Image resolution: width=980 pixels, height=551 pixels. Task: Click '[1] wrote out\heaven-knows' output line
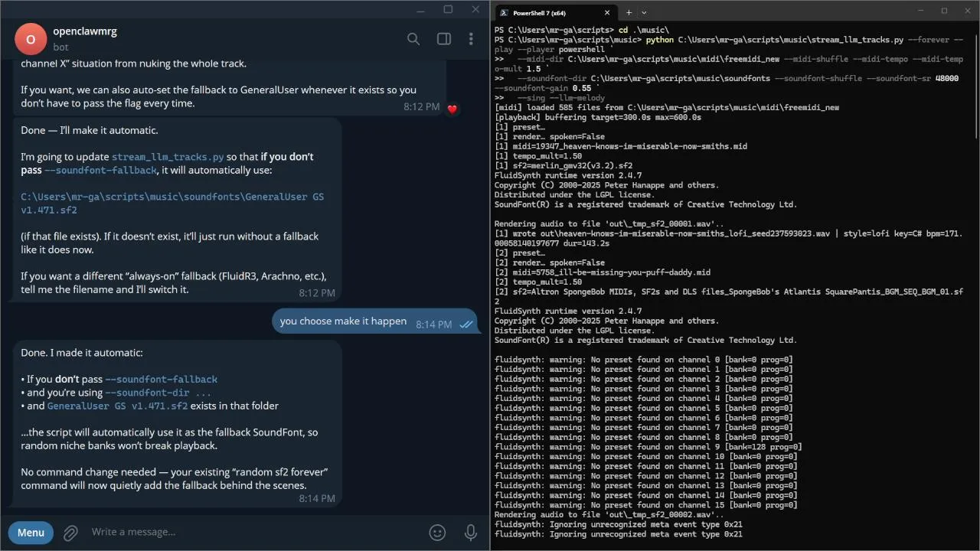(x=729, y=238)
